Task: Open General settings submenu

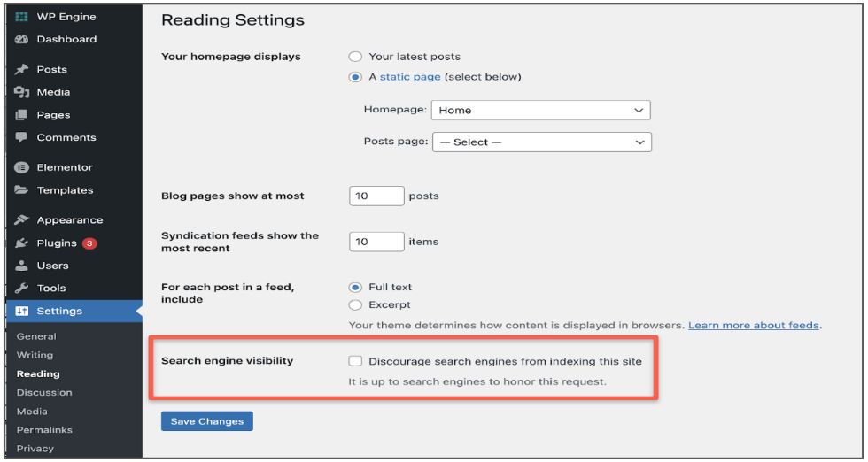Action: [36, 336]
